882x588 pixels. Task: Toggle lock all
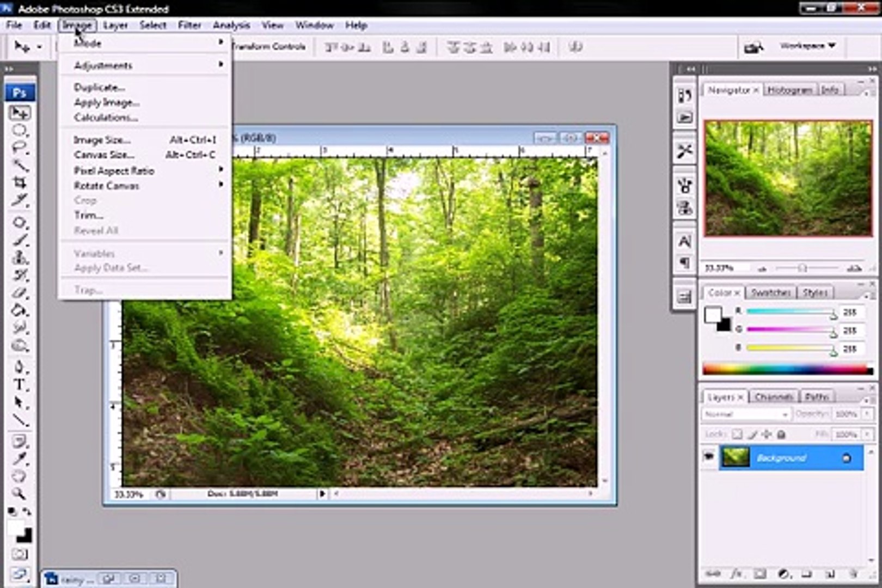(x=781, y=434)
